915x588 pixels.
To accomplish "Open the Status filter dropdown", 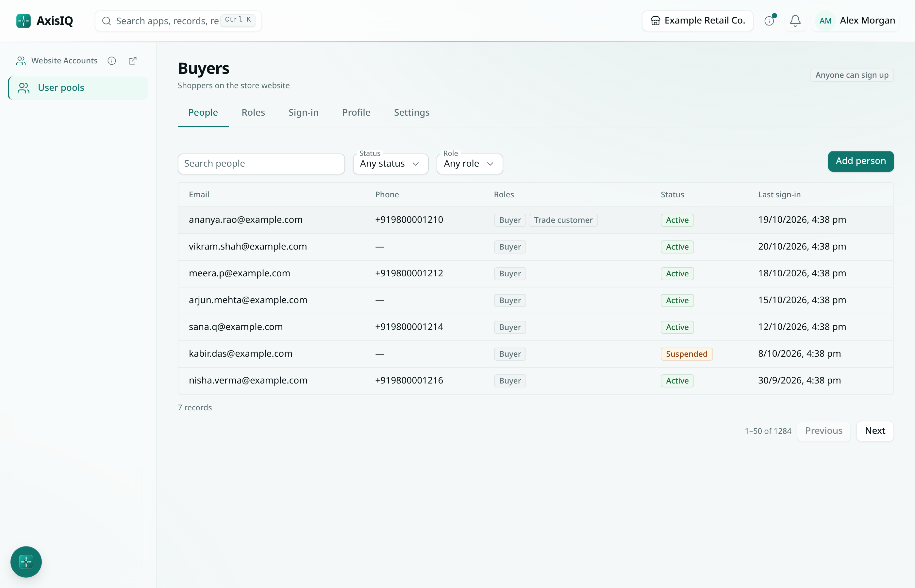I will tap(390, 164).
